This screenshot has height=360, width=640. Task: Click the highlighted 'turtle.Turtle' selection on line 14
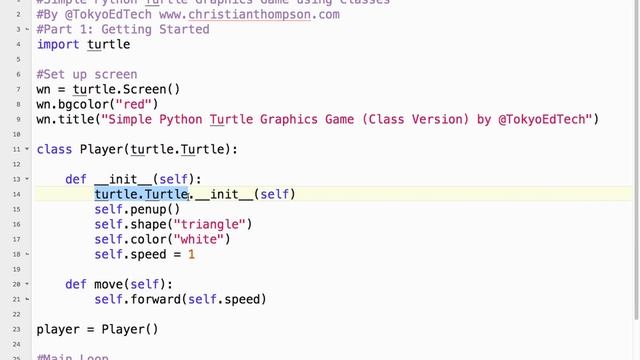[141, 194]
